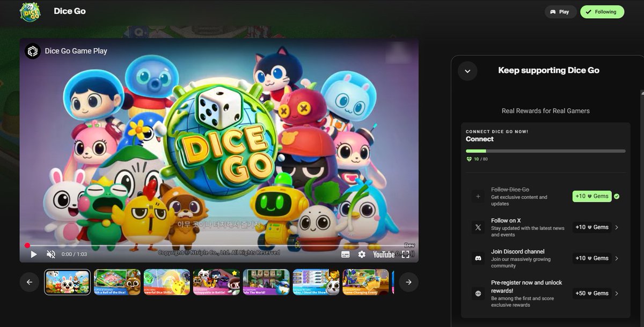The image size is (644, 327).
Task: Click the Connect quest progress bar
Action: 546,151
